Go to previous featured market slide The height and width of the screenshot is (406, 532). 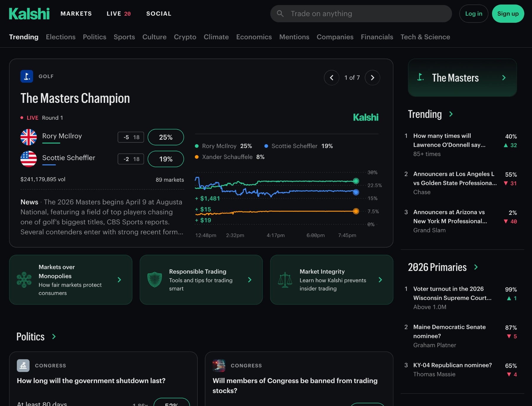coord(332,78)
